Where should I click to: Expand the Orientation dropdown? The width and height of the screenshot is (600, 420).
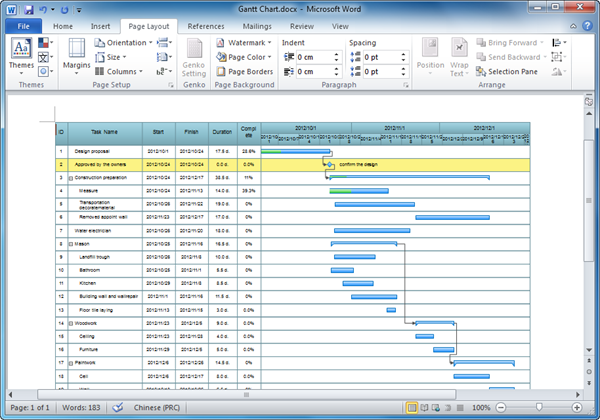pyautogui.click(x=124, y=43)
